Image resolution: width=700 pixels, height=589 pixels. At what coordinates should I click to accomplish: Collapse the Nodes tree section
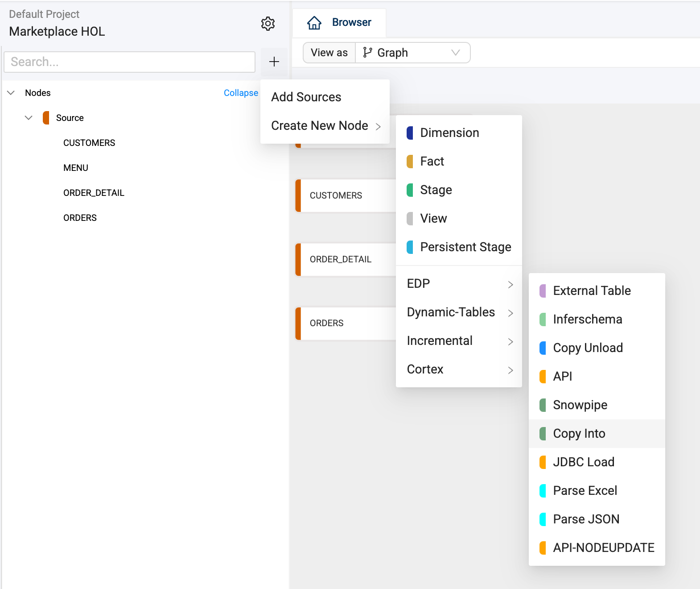coord(11,93)
